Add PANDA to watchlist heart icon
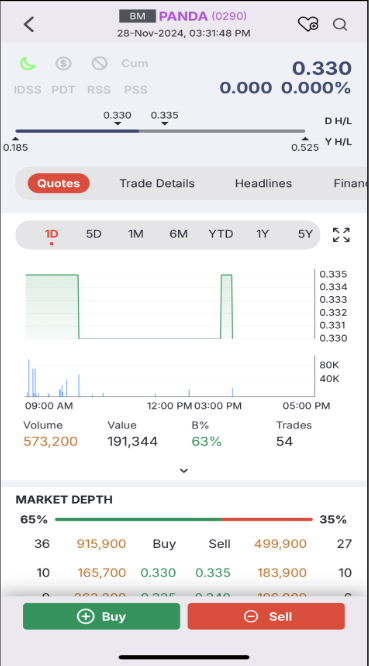Screen dimensions: 369x666 [308, 24]
